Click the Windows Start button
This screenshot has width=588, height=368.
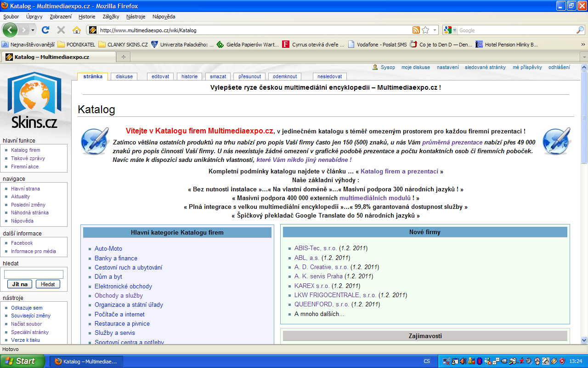[23, 361]
